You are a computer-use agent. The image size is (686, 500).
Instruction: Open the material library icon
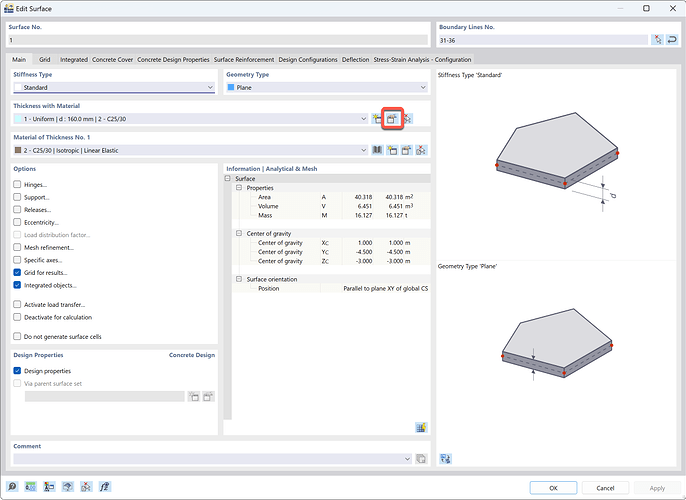click(x=377, y=150)
